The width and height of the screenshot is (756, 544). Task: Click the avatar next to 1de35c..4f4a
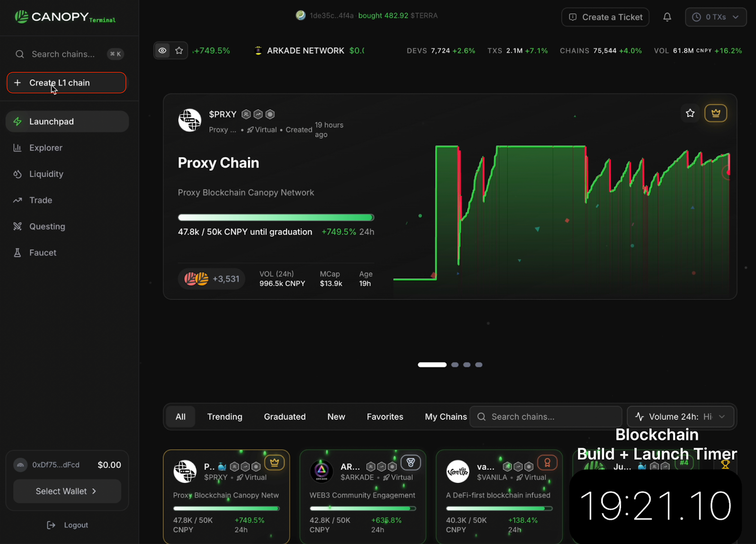[301, 16]
